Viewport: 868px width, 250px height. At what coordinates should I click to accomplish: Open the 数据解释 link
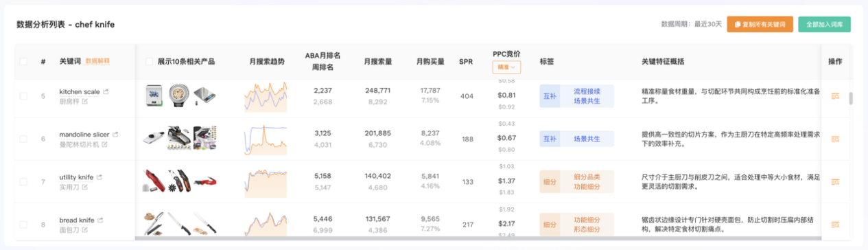97,61
